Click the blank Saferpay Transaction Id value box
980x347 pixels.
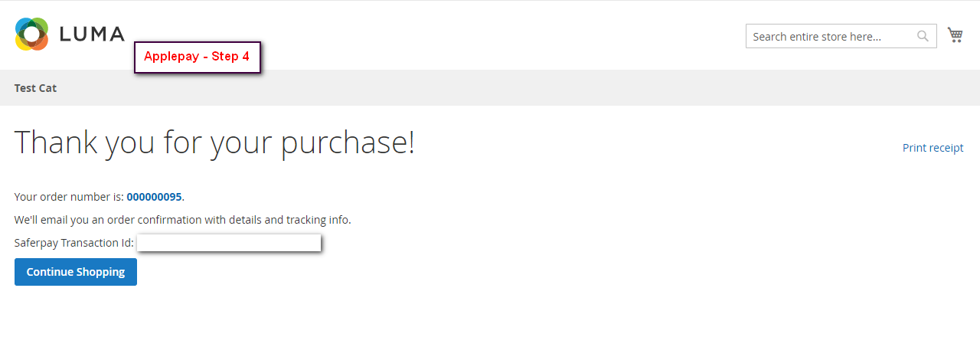pos(228,243)
